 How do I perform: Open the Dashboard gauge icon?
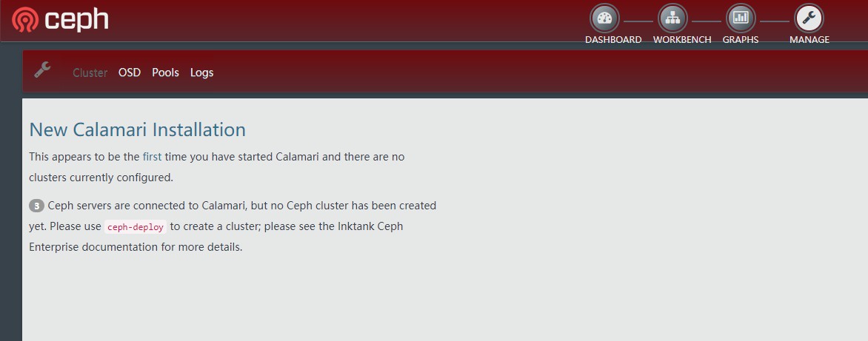click(604, 18)
